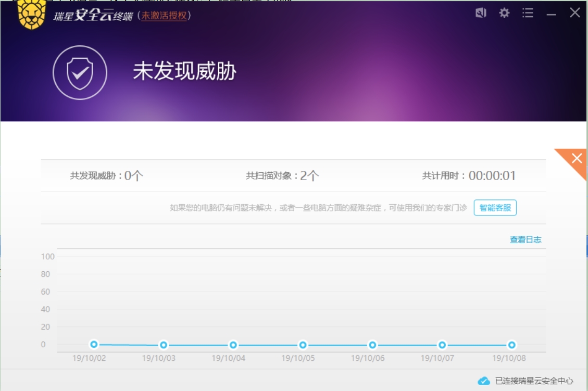Select the chart data point for 19/10/06
The width and height of the screenshot is (588, 391).
[372, 345]
